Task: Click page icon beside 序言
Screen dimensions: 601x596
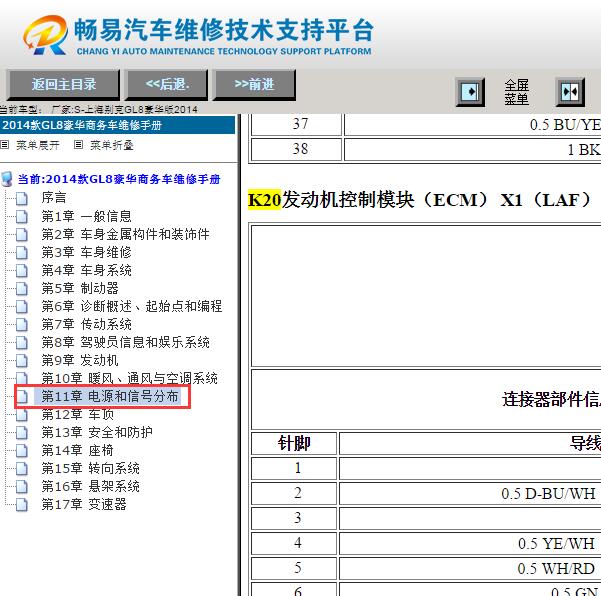Action: coord(22,198)
